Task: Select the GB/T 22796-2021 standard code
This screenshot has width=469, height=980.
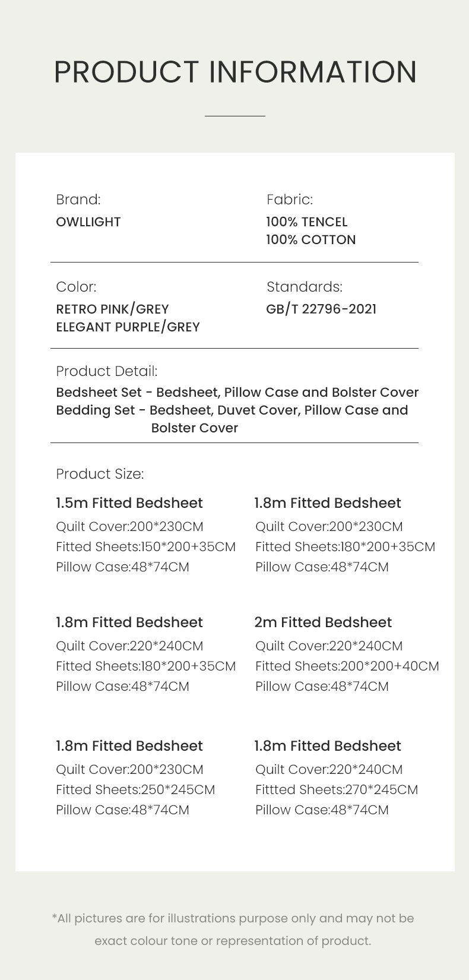Action: click(x=321, y=309)
